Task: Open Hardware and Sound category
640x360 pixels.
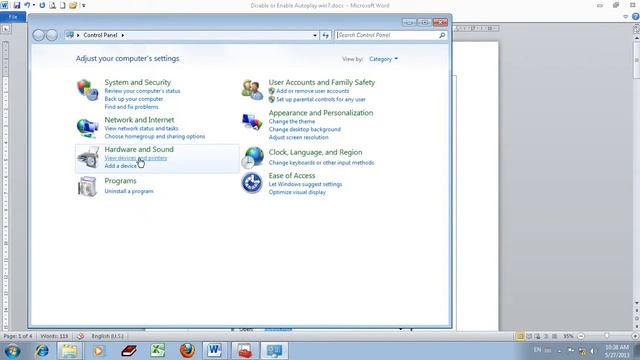Action: [139, 149]
